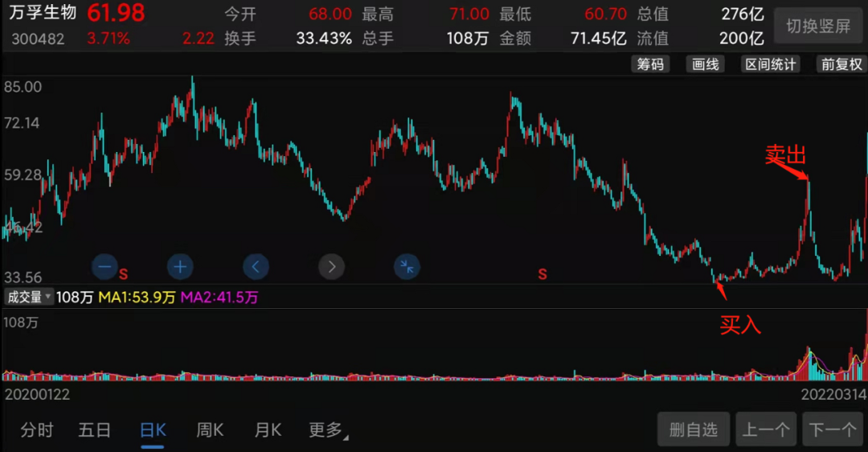Tap the total market value 276亿
Viewport: 868px width, 452px height.
coord(743,14)
